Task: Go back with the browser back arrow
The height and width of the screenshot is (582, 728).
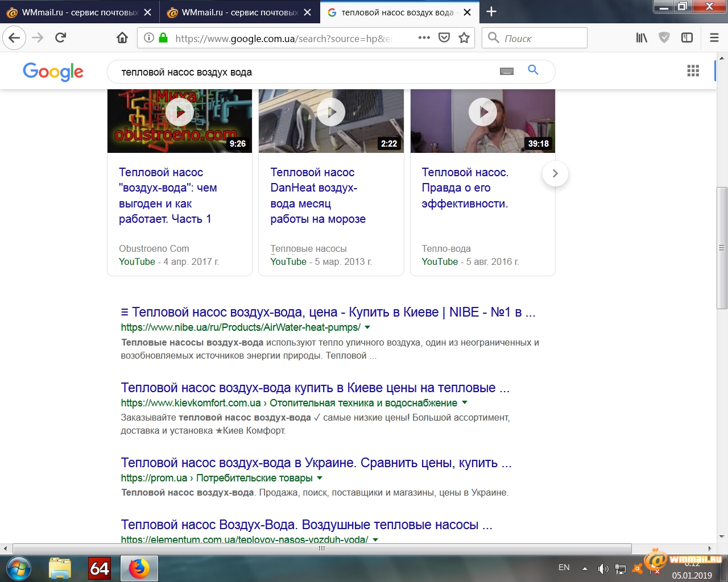Action: [x=14, y=38]
